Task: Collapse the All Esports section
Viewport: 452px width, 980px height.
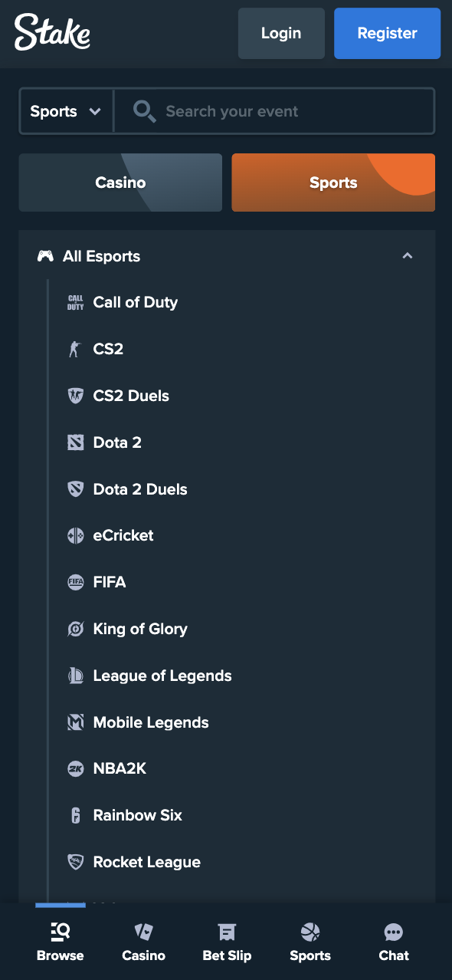Action: tap(408, 256)
